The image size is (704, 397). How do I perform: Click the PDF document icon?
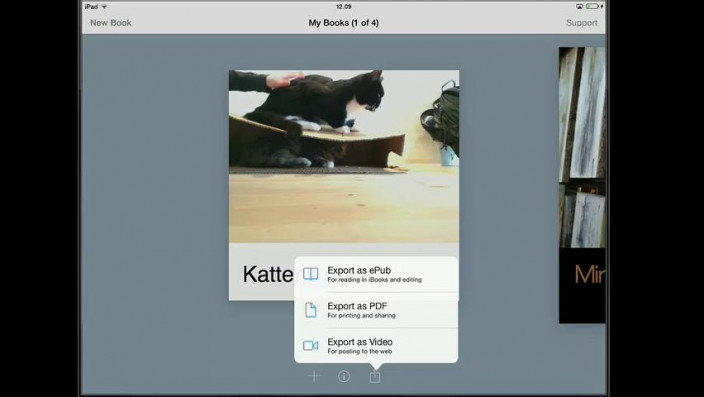click(311, 310)
